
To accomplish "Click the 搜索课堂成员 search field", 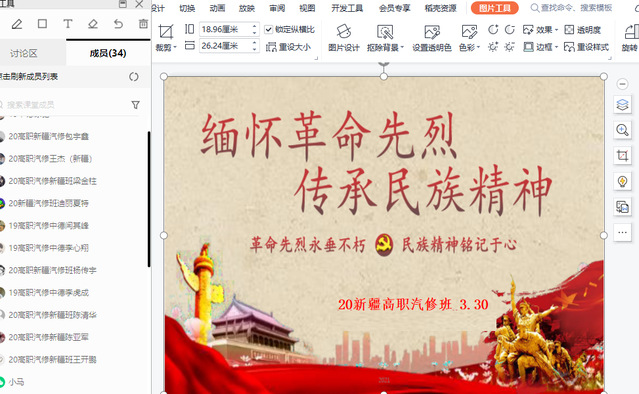I will click(x=65, y=105).
